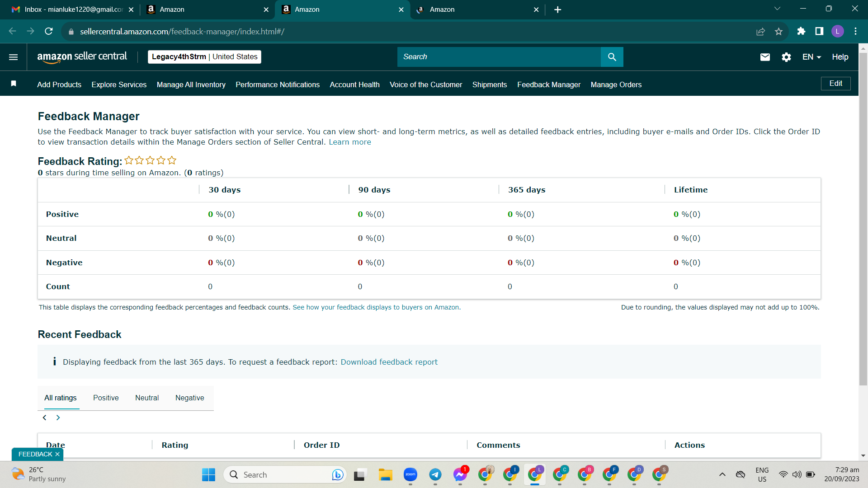Open Account Health page

tap(354, 84)
